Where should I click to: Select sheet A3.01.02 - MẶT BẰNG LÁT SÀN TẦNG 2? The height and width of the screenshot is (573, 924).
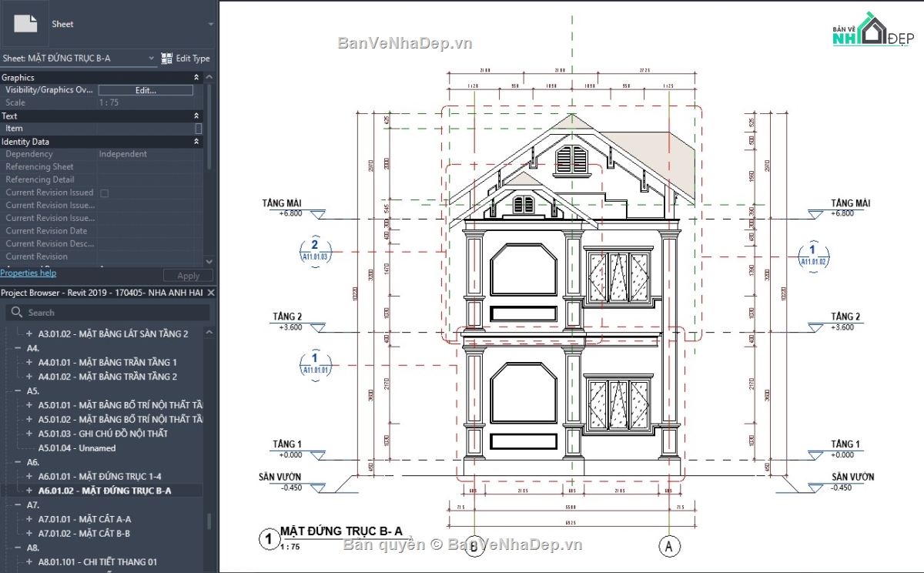coord(113,334)
